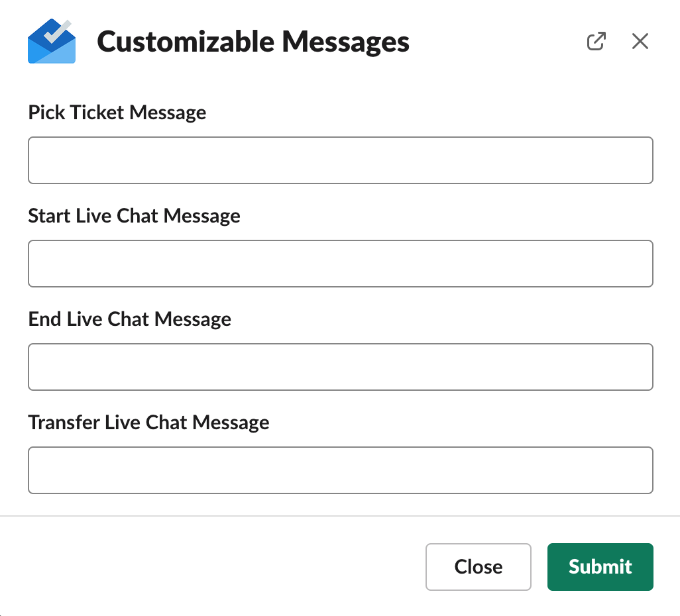The image size is (680, 616).
Task: Open the modal in a new window
Action: coord(596,41)
